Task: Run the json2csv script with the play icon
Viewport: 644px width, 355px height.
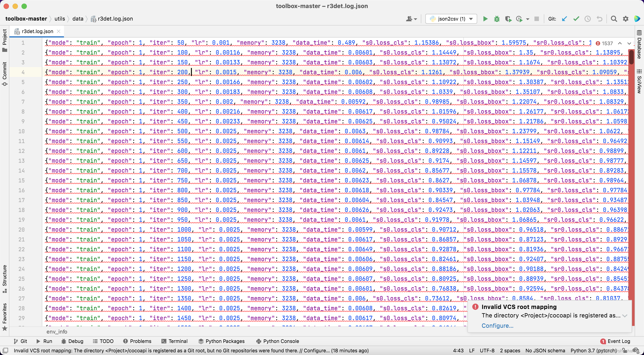Action: point(485,19)
